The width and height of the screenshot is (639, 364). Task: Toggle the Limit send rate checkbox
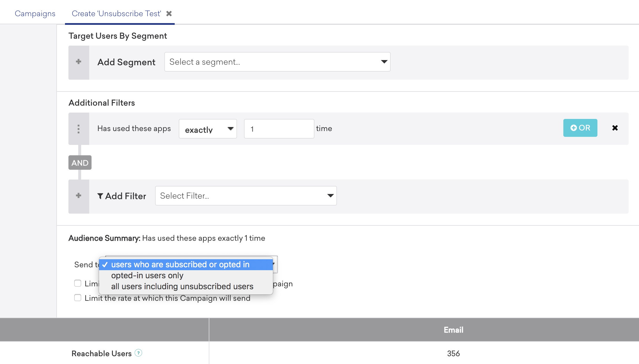point(78,298)
